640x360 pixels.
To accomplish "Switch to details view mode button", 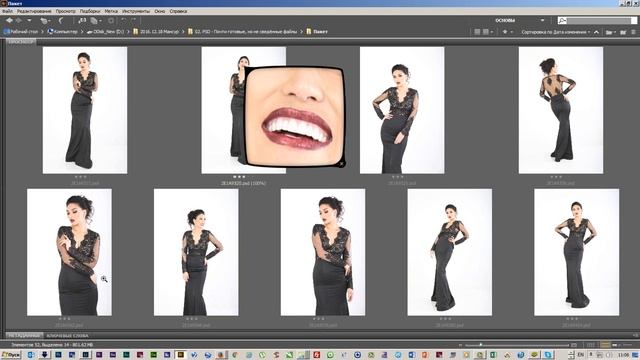I will tap(616, 345).
